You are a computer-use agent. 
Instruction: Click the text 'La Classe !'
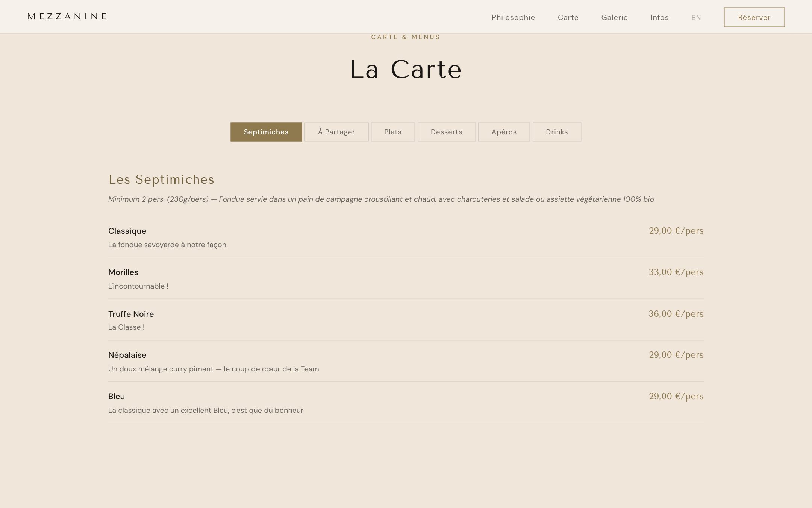pos(126,327)
